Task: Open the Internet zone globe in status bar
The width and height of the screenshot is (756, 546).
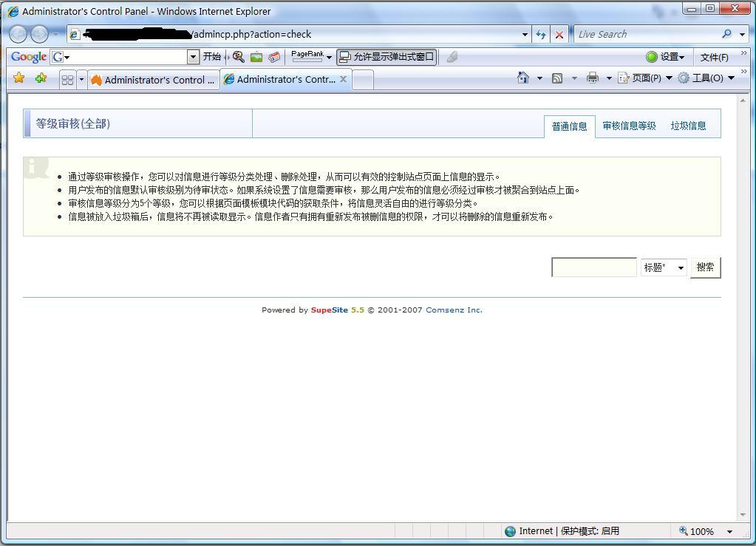Action: point(510,531)
